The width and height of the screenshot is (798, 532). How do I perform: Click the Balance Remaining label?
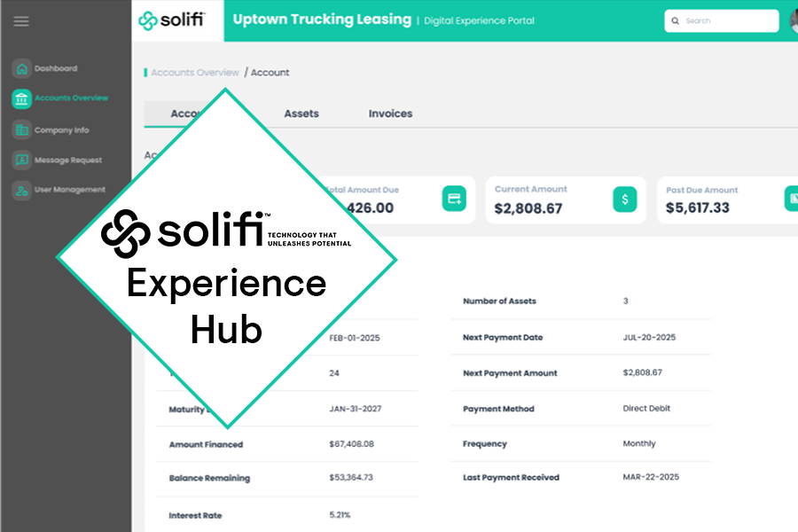pos(209,478)
